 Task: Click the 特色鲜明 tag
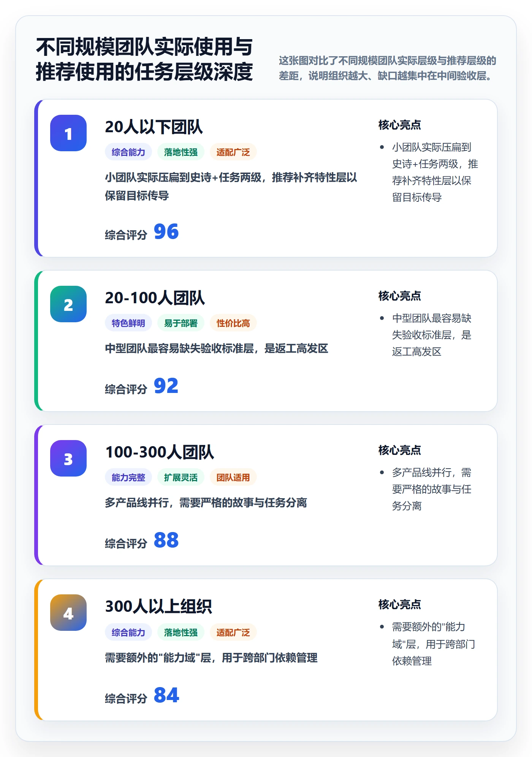pyautogui.click(x=128, y=323)
